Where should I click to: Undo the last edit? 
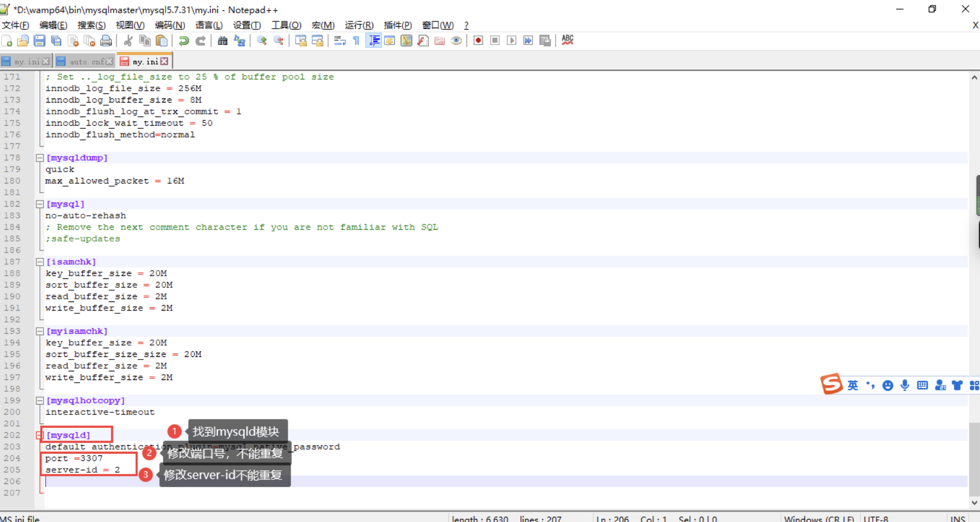(183, 41)
